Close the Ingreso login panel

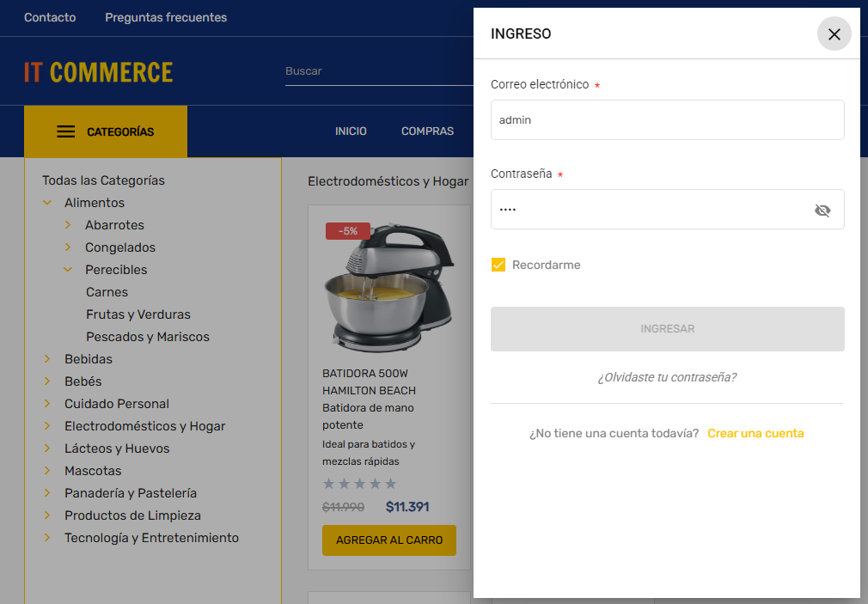click(x=834, y=34)
